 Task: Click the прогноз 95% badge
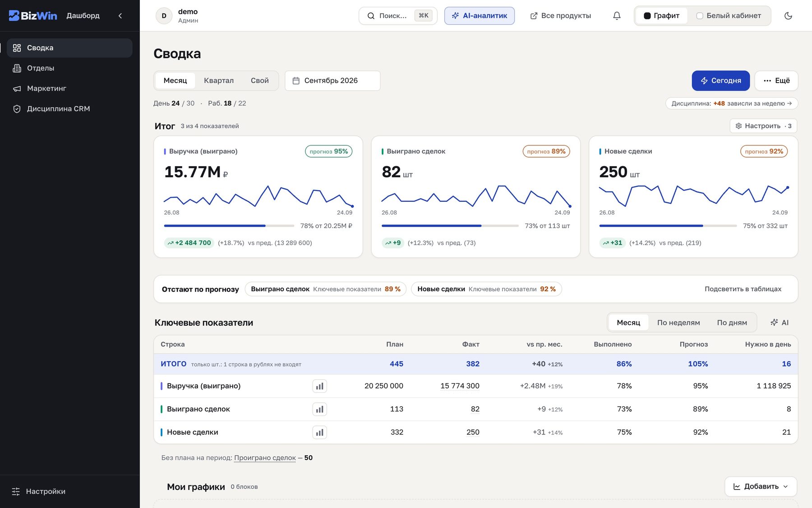(x=328, y=151)
